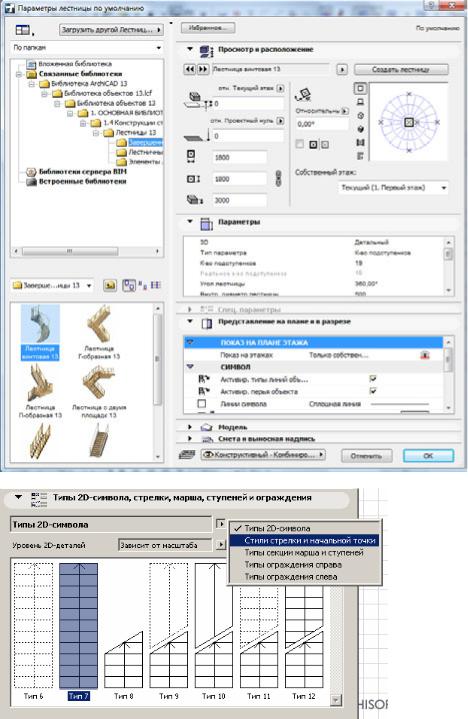Click height field showing 3000
The height and width of the screenshot is (719, 468).
[x=239, y=200]
